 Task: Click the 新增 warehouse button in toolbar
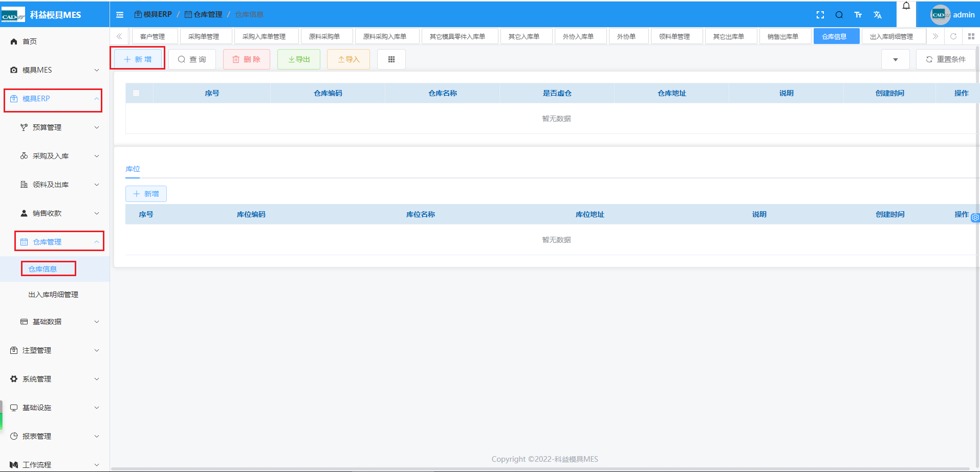(x=138, y=59)
